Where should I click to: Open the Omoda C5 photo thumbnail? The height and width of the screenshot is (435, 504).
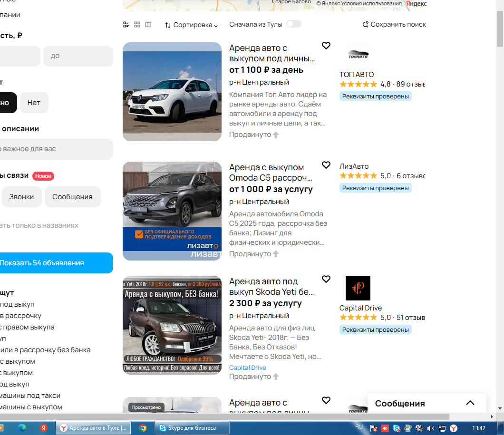coord(172,211)
